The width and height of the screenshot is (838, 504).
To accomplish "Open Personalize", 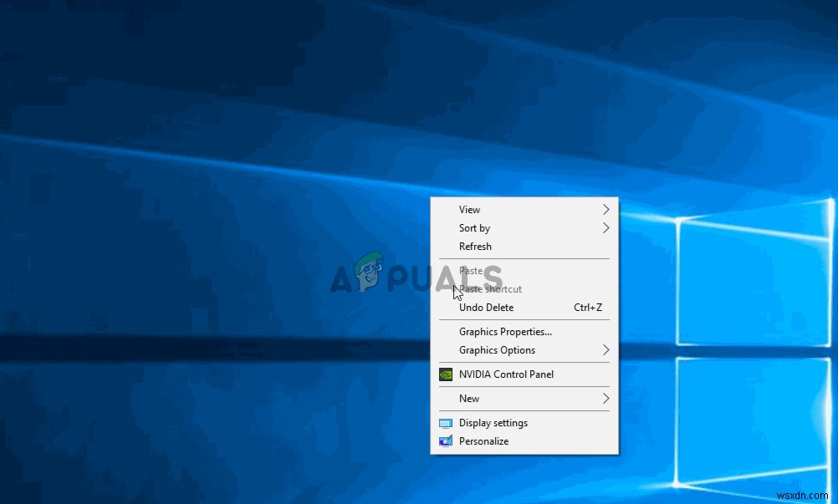I will pyautogui.click(x=486, y=441).
